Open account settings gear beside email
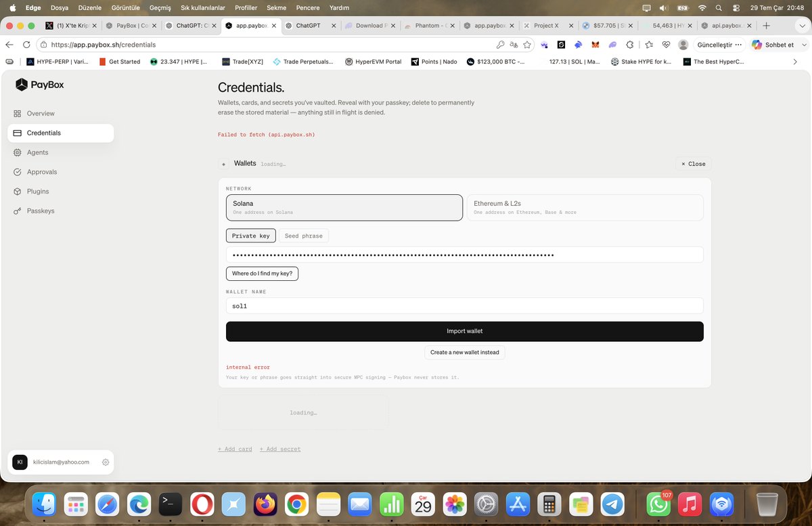 pos(106,462)
